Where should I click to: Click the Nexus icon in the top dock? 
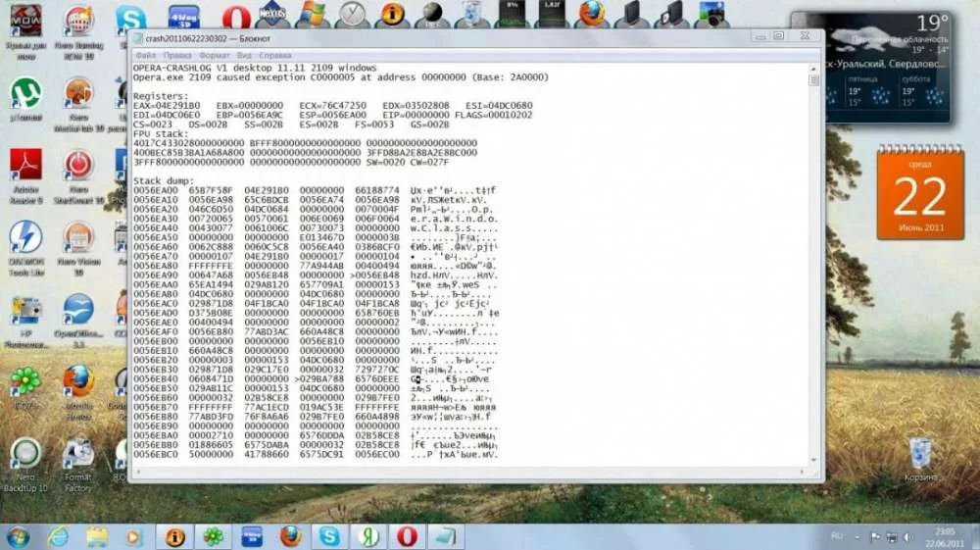coord(273,15)
